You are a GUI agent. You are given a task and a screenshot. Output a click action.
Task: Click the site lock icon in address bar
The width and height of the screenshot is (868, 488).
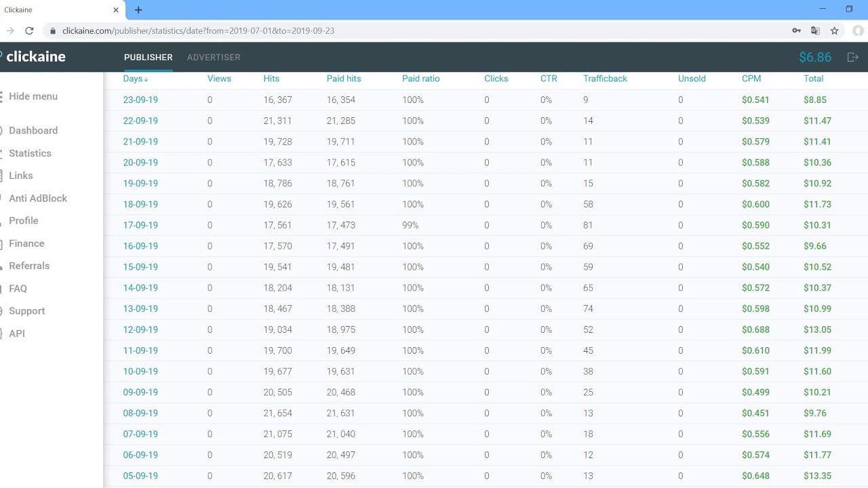(x=53, y=30)
